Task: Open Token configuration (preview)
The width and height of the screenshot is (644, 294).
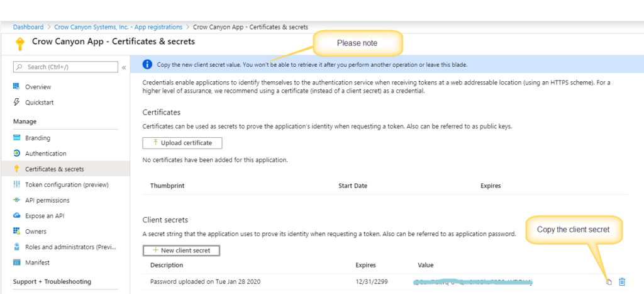Action: click(67, 184)
